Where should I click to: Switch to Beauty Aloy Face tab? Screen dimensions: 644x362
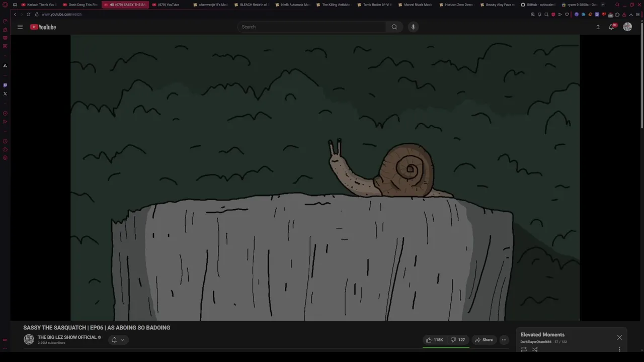coord(497,5)
